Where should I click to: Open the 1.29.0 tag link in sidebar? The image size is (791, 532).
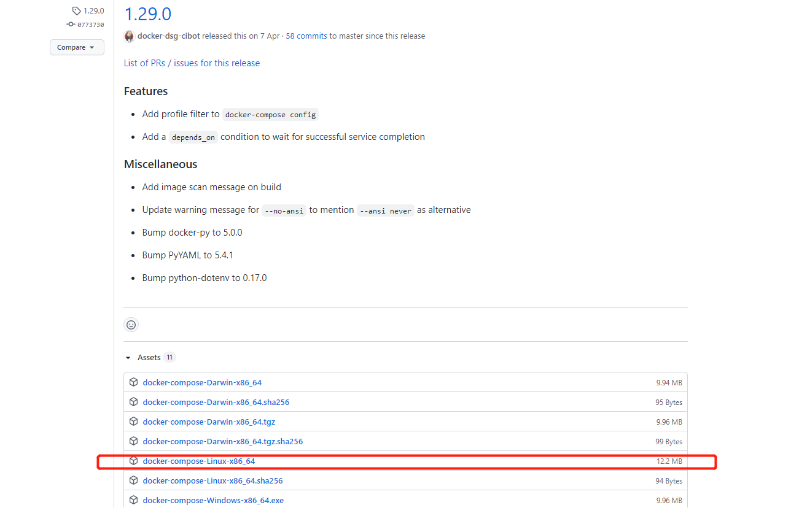tap(93, 10)
